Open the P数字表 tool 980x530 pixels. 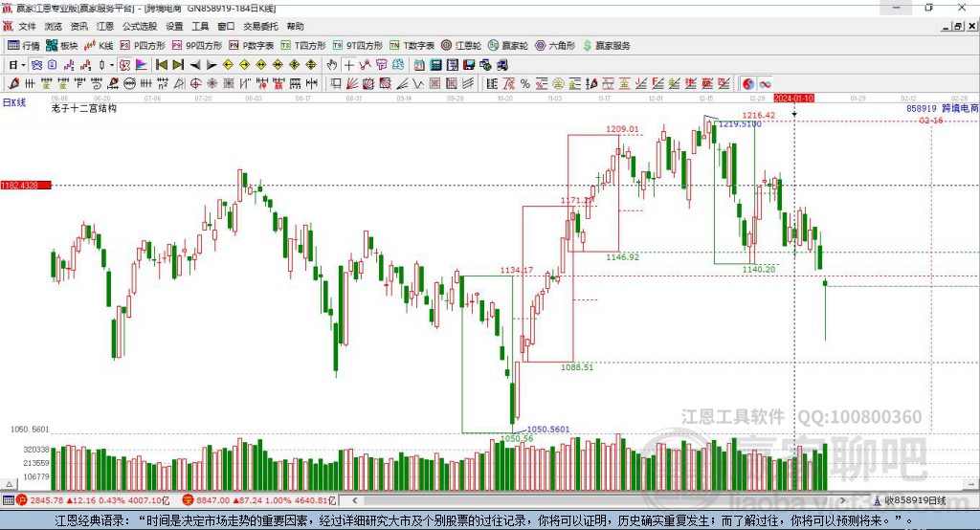252,46
